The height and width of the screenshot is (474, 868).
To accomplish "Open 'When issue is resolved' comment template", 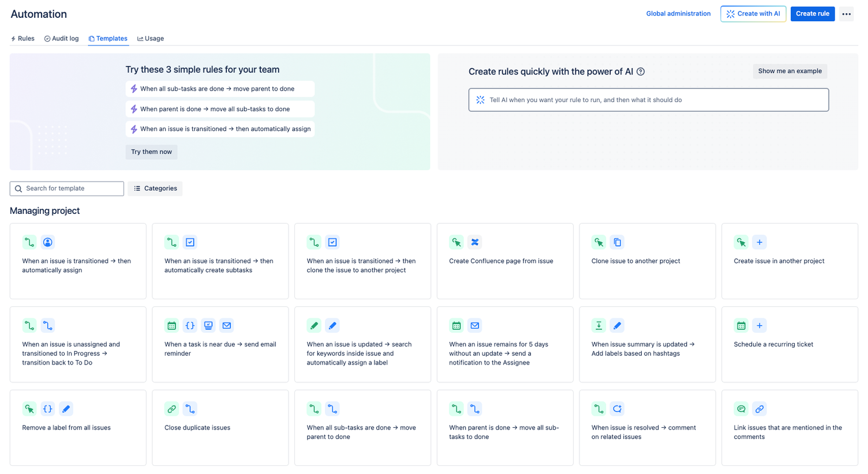I will pos(648,428).
